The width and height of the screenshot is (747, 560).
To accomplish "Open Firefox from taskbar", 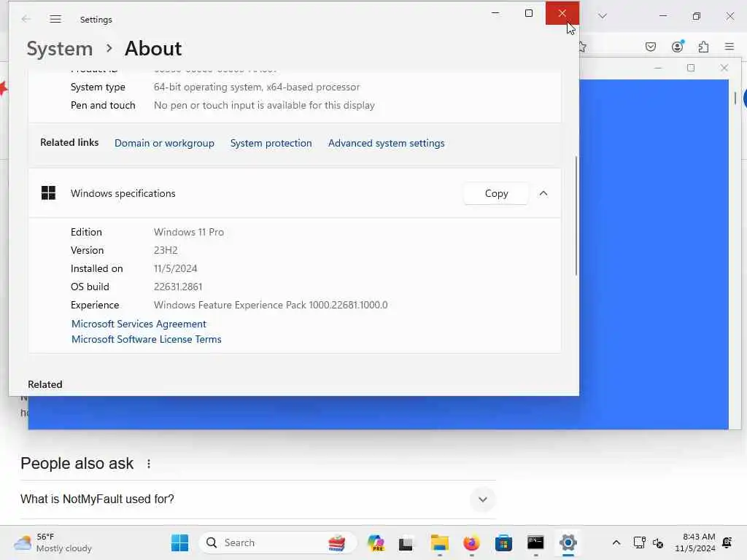I will coord(471,542).
